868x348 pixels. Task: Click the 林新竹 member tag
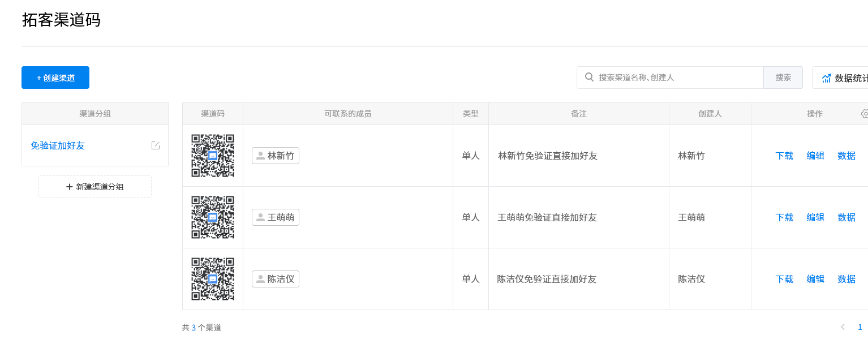[276, 156]
